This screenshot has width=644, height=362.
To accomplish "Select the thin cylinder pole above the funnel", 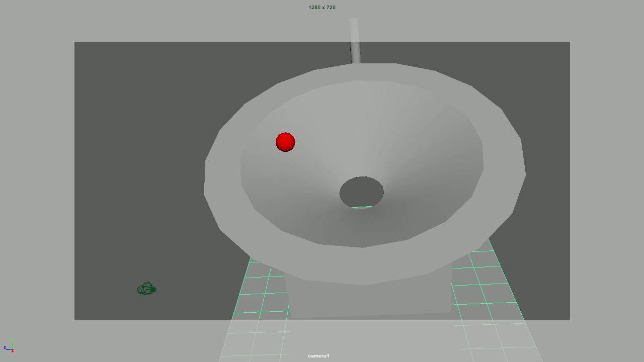I will [354, 41].
